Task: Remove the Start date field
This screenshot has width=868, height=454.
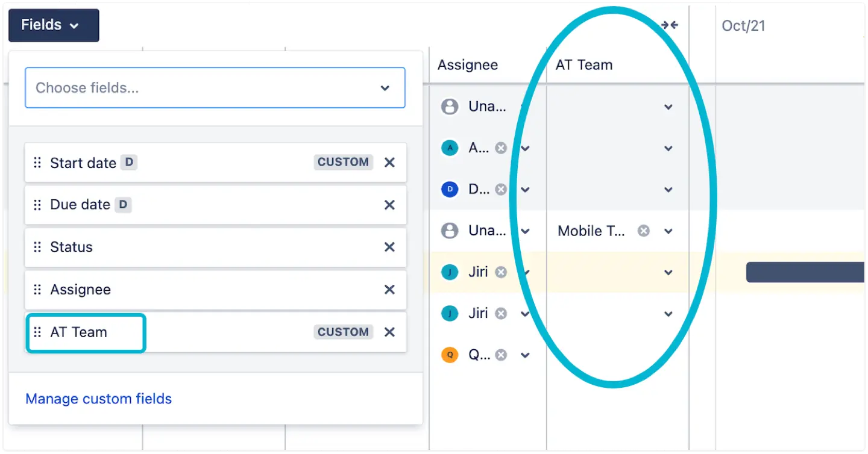Action: pos(390,163)
